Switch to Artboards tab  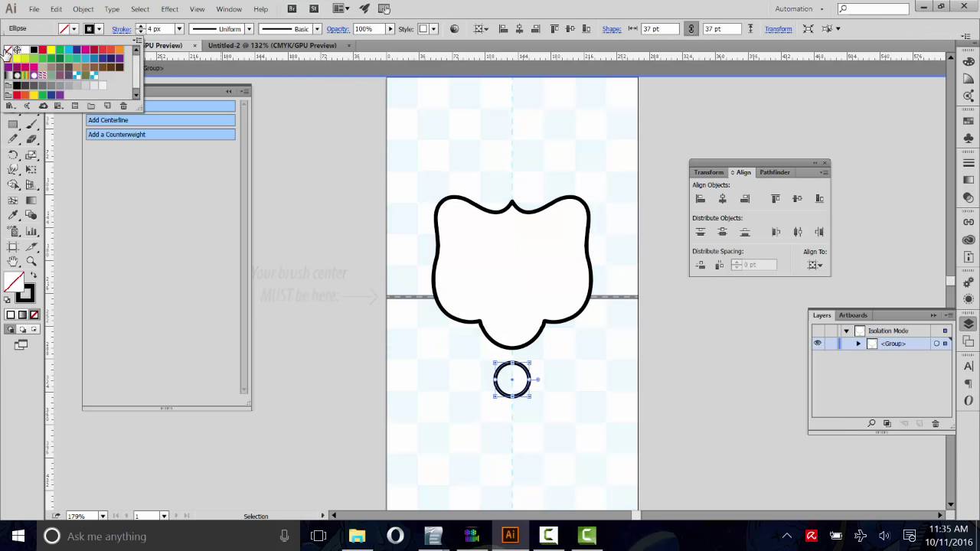tap(853, 315)
